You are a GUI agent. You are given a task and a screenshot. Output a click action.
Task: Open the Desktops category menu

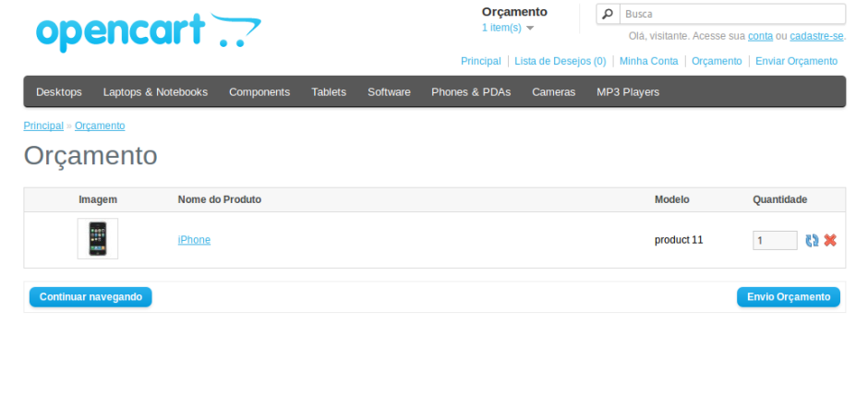pyautogui.click(x=59, y=91)
